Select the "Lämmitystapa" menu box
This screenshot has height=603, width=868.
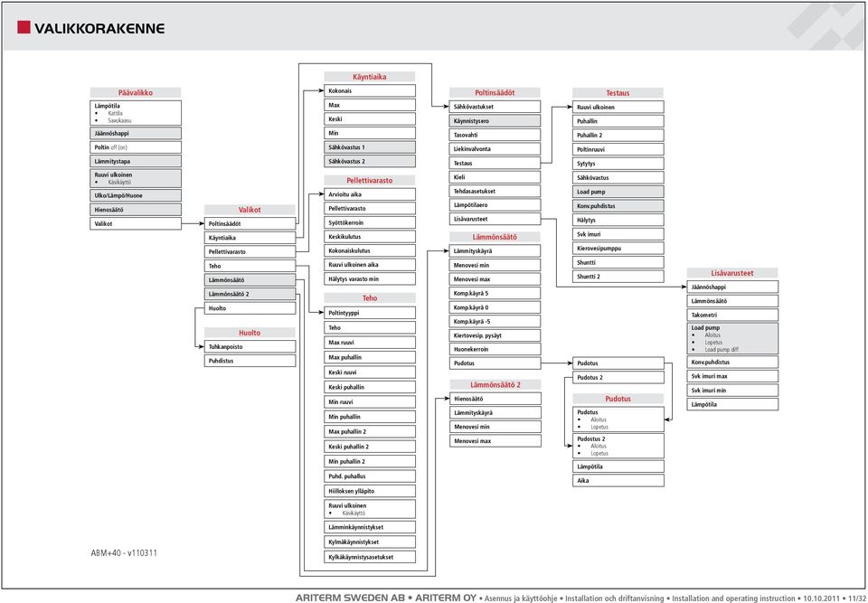[x=136, y=161]
